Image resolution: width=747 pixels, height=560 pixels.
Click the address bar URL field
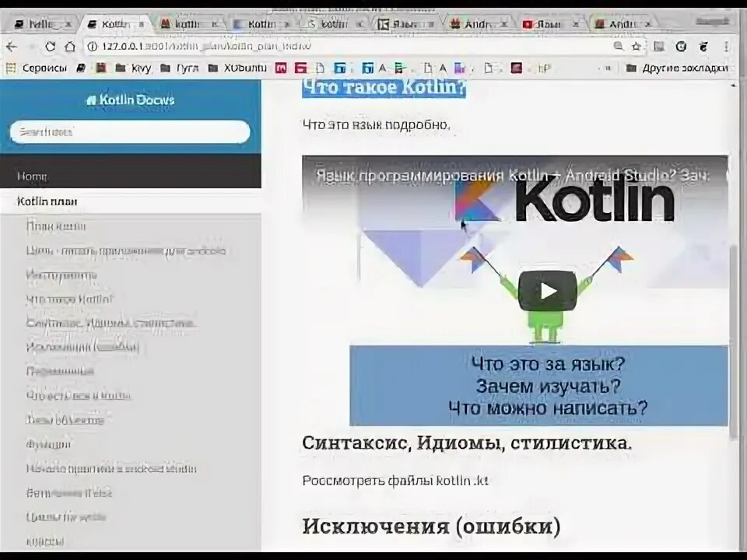[x=352, y=46]
